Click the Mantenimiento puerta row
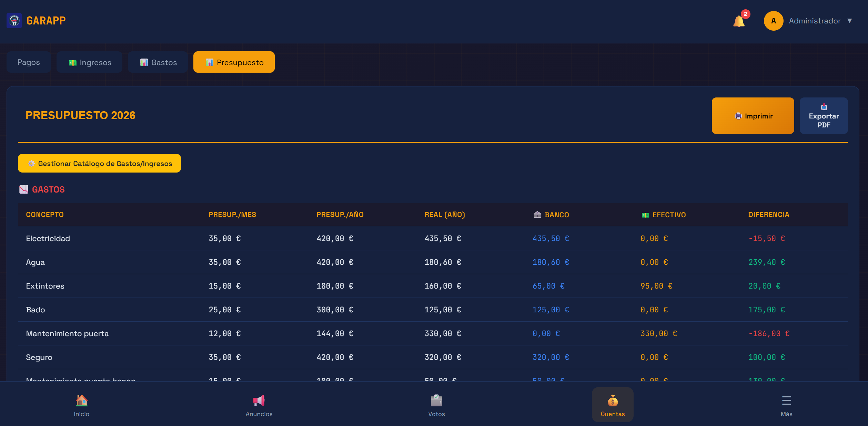 coord(68,334)
